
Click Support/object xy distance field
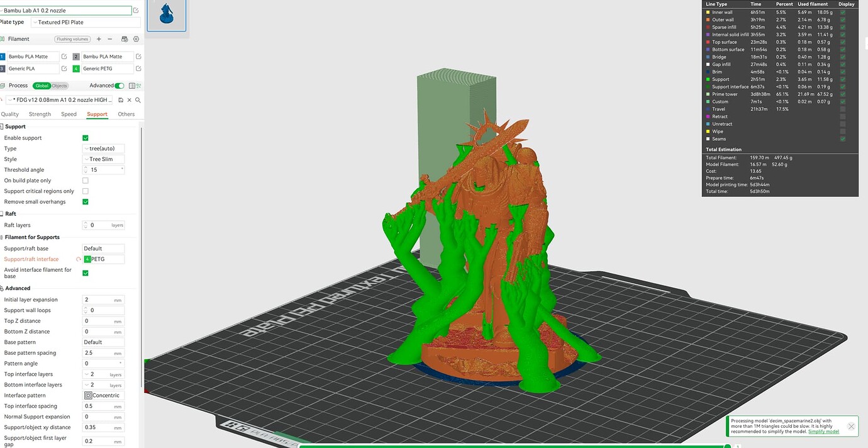click(103, 427)
